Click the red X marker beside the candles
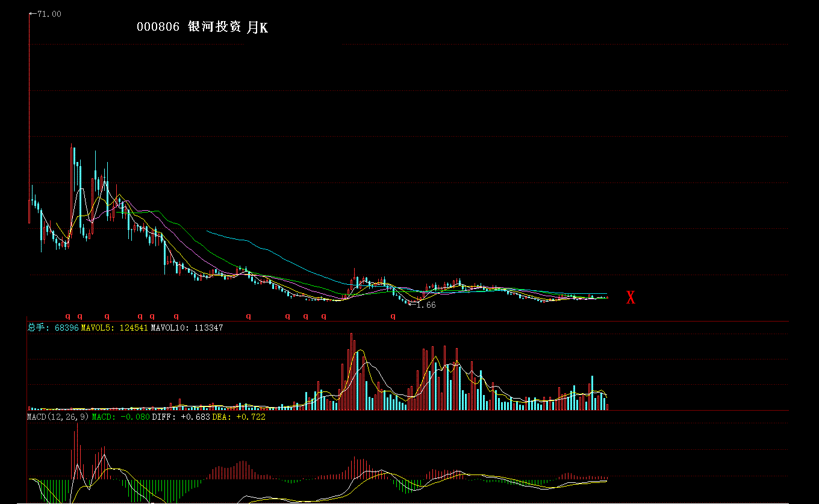Viewport: 819px width, 504px height. pyautogui.click(x=631, y=297)
